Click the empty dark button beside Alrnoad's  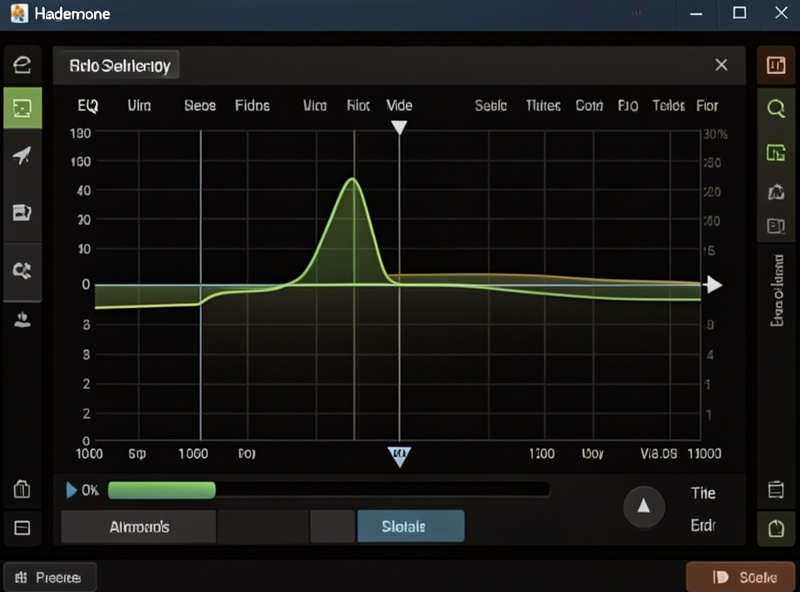point(263,526)
